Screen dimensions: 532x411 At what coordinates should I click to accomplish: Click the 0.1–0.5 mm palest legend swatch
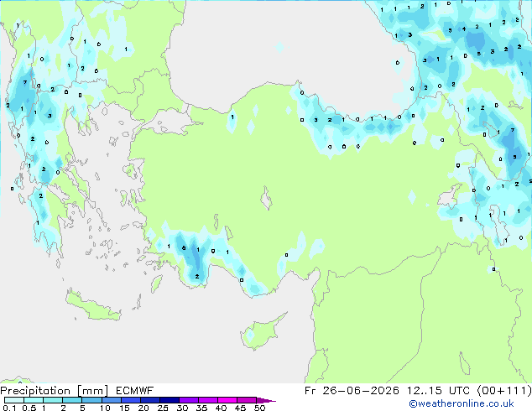14,400
